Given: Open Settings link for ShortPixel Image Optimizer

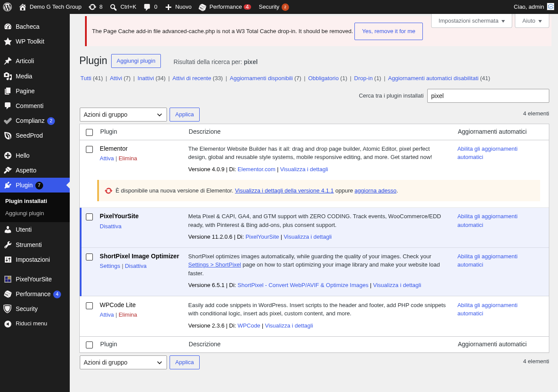Looking at the screenshot, I should coord(110,266).
